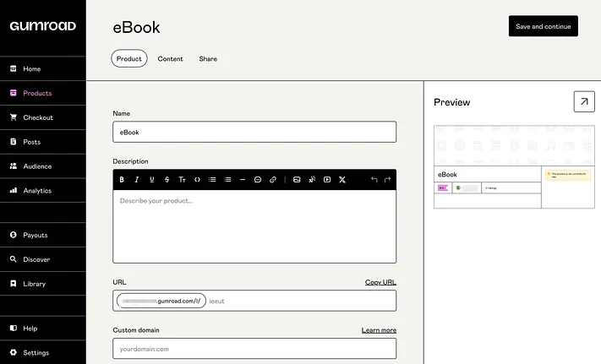
Task: Click the eBook page heading
Action: point(136,28)
